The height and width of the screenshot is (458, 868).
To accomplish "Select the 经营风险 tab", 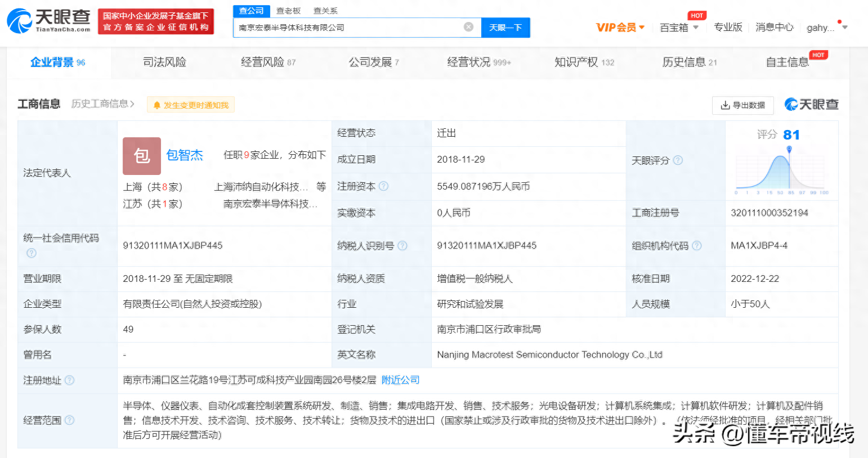I will 268,62.
